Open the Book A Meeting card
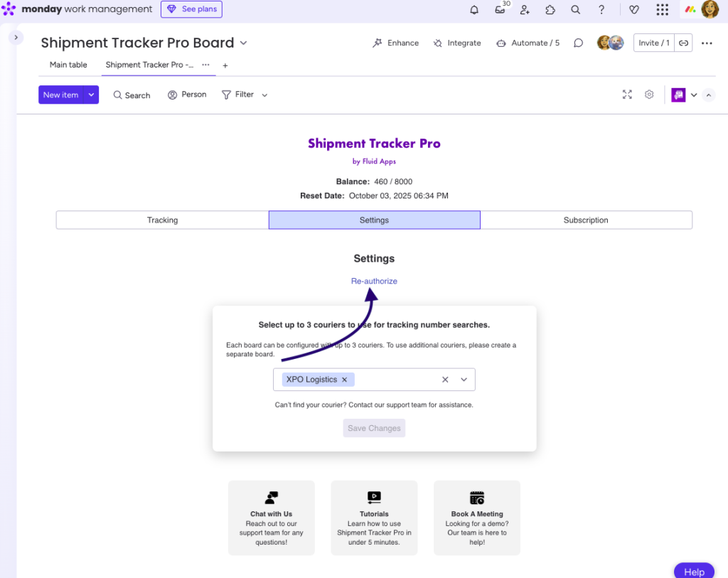Screen dimensions: 728x578 point(477,518)
